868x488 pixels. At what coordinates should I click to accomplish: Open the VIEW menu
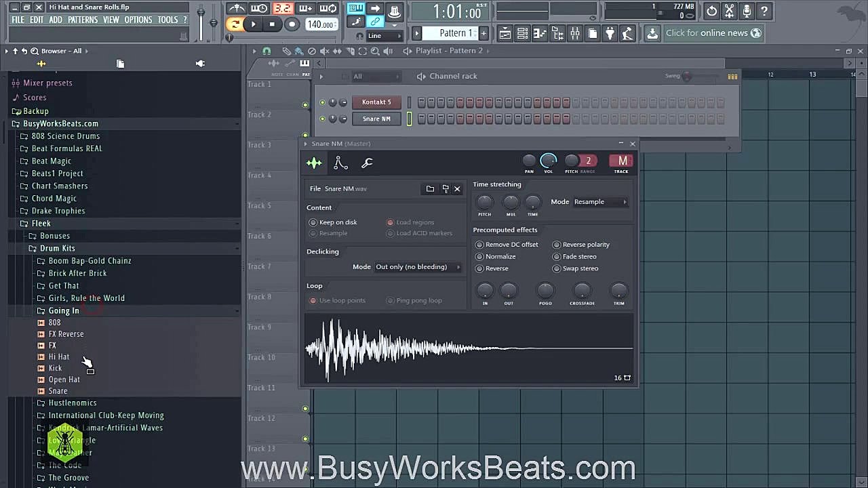tap(111, 20)
